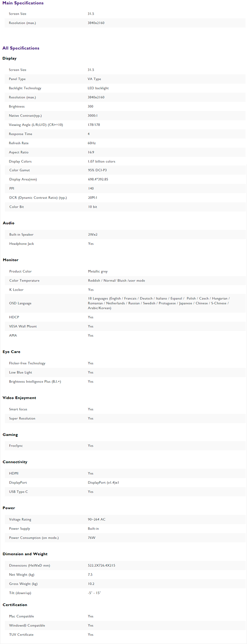This screenshot has width=247, height=644.
Task: Select the OSD Language row label
Action: (x=20, y=303)
